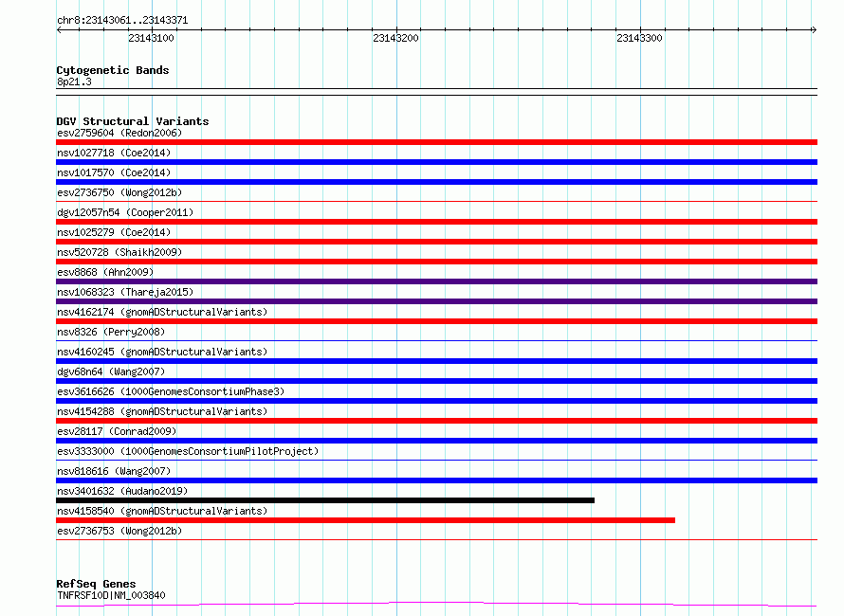Open variant esv28117 (Conrad2009)
The width and height of the screenshot is (844, 616).
coord(117,431)
